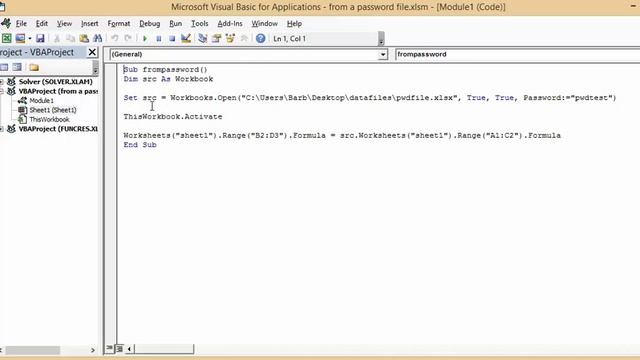Click the Worksheets Range Formula code line
This screenshot has width=640, height=360.
pos(342,135)
